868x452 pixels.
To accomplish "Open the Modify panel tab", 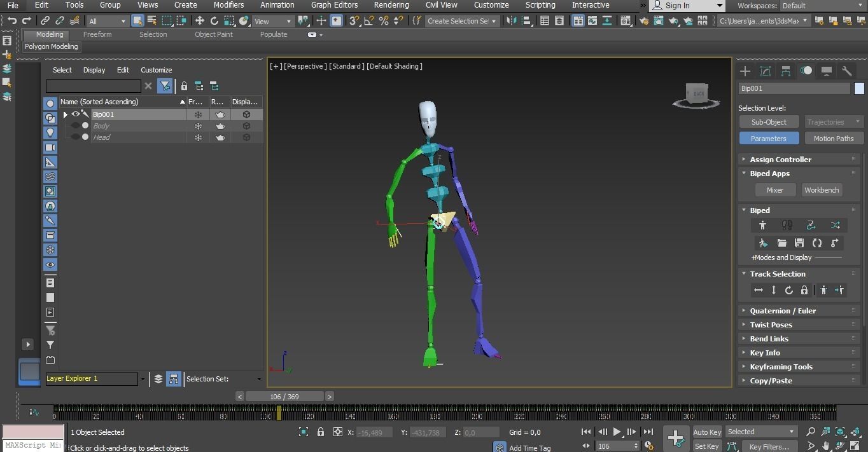I will click(766, 71).
